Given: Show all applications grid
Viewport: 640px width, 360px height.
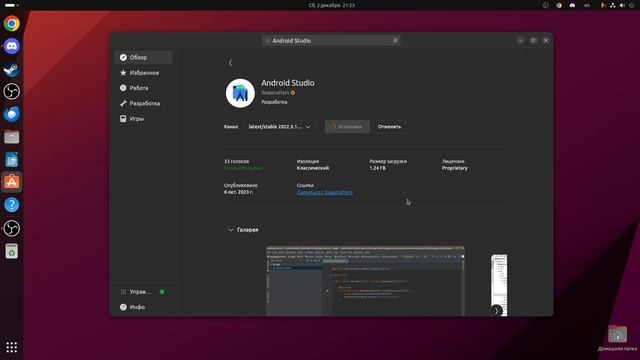Looking at the screenshot, I should [11, 347].
